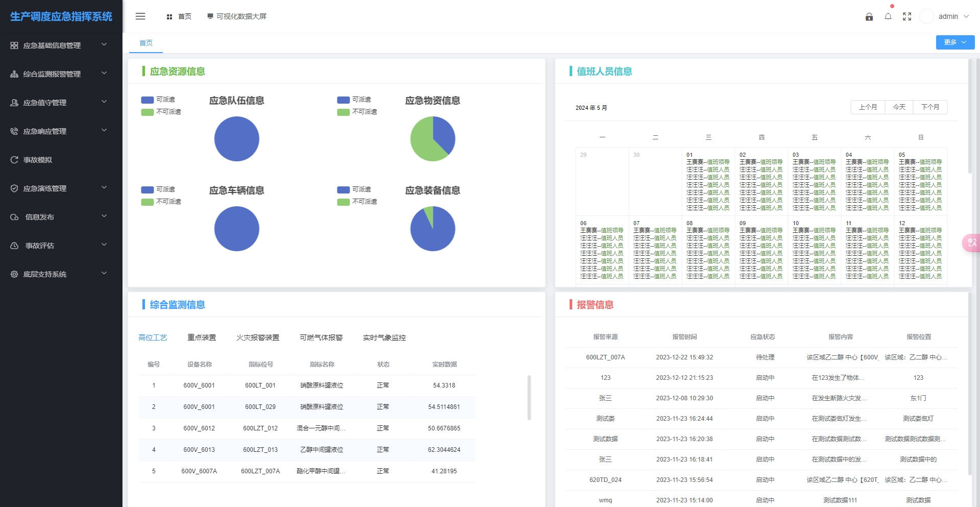Open the 更多 dropdown button
980x507 pixels.
(x=955, y=42)
